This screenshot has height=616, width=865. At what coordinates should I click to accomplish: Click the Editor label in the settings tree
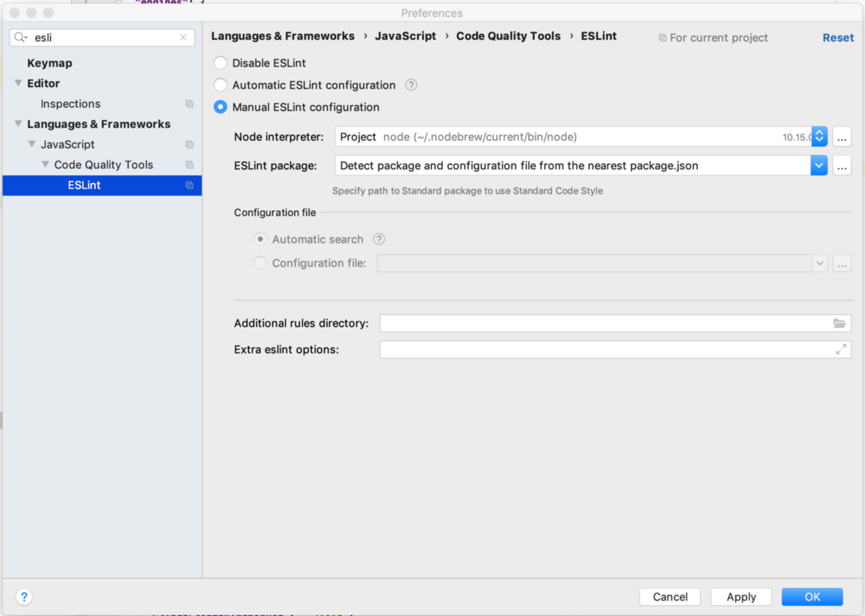click(43, 83)
